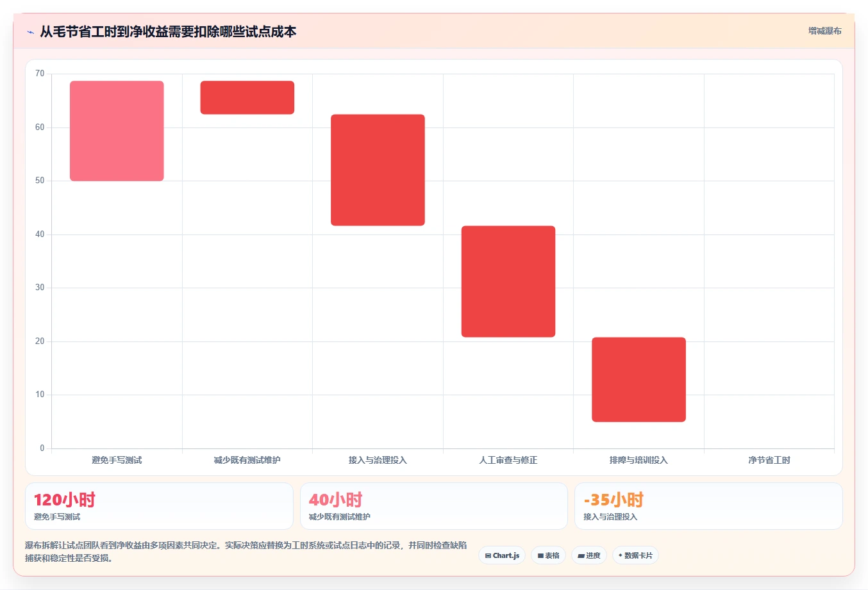Viewport: 868px width, 590px height.
Task: Click the 表格 tag chip
Action: (x=548, y=555)
